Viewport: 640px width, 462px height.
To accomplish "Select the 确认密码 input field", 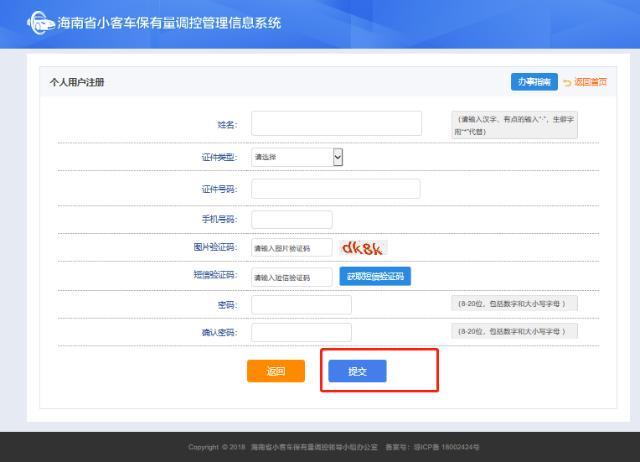I will pos(301,332).
